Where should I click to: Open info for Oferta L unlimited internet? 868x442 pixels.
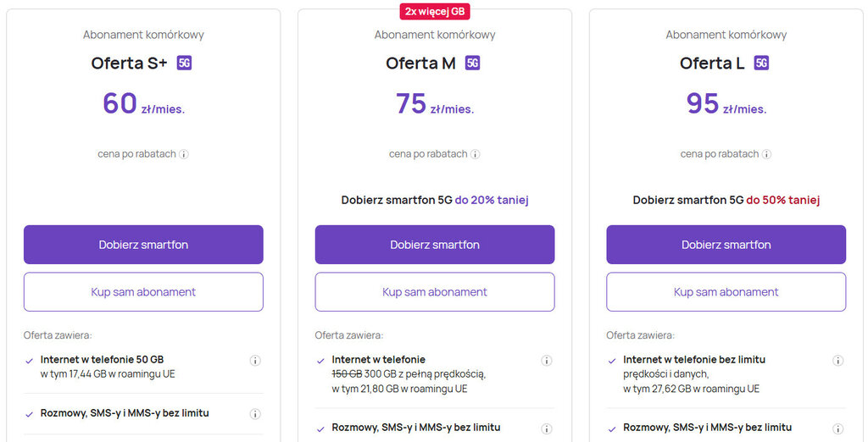[x=838, y=361]
